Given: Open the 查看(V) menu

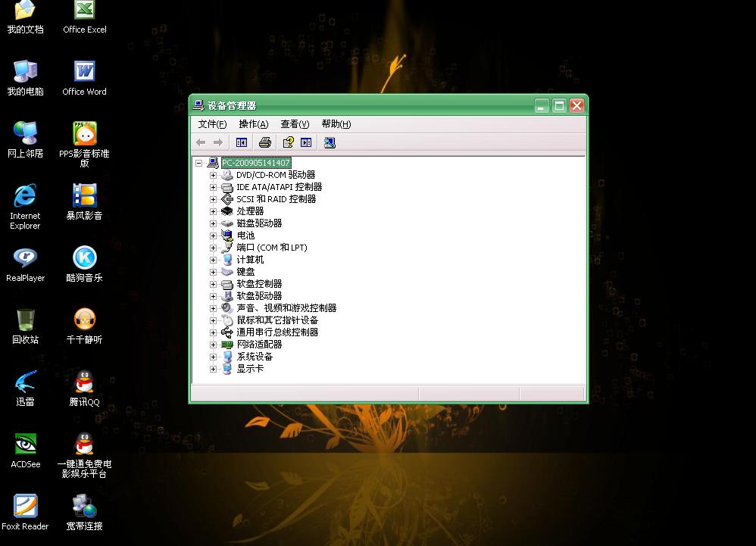Looking at the screenshot, I should coord(295,124).
